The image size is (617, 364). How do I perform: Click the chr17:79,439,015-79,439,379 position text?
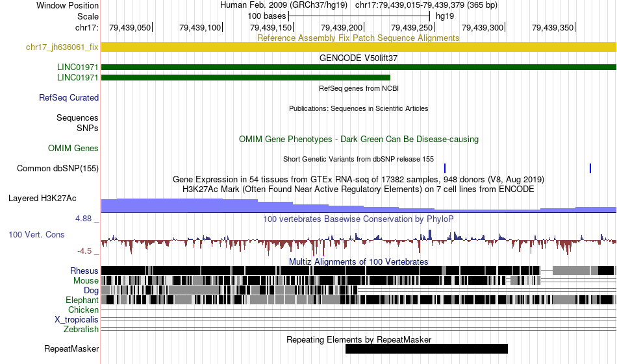pos(426,5)
